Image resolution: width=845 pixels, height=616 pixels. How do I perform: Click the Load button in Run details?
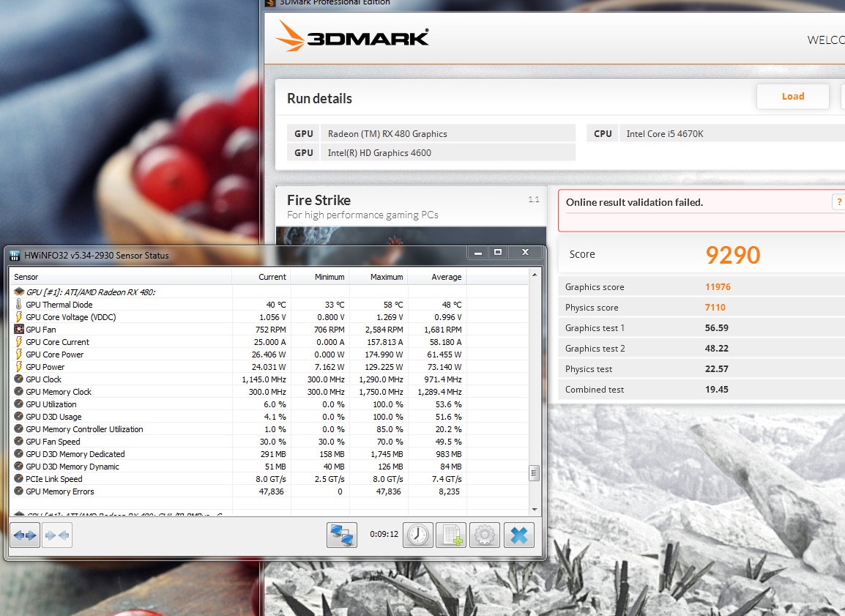[793, 97]
